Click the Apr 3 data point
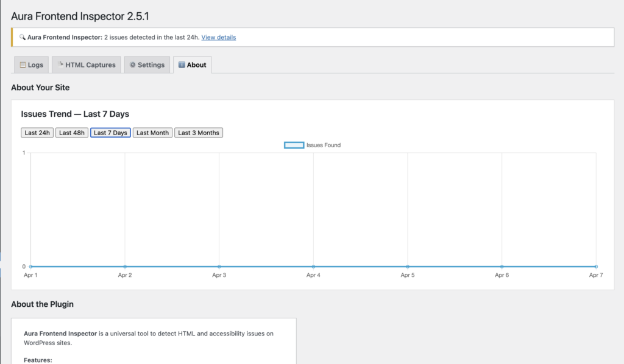This screenshot has height=364, width=624. pyautogui.click(x=219, y=267)
